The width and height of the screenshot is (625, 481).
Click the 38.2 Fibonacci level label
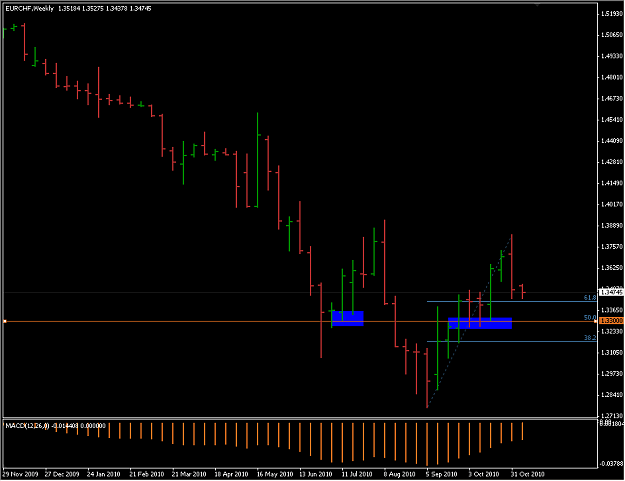[590, 338]
